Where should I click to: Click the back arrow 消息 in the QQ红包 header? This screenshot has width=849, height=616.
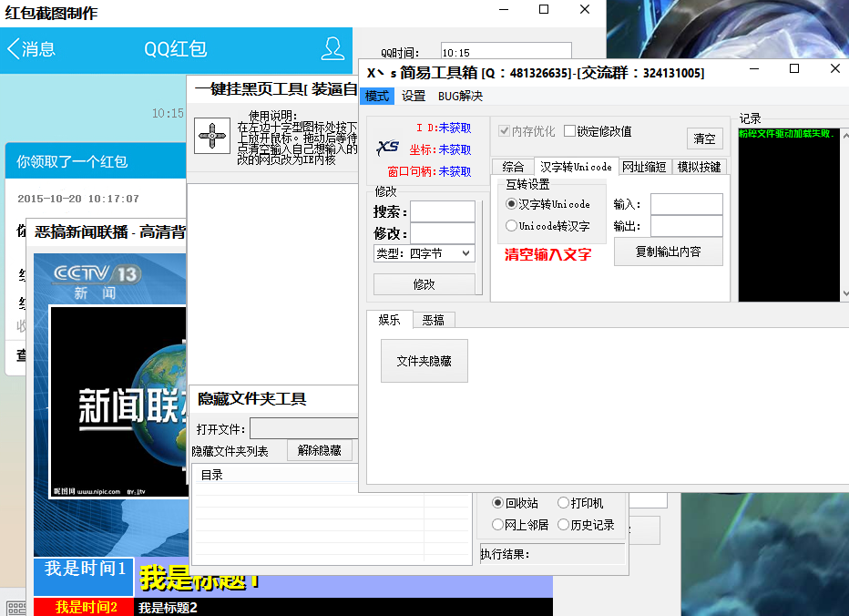click(x=31, y=49)
